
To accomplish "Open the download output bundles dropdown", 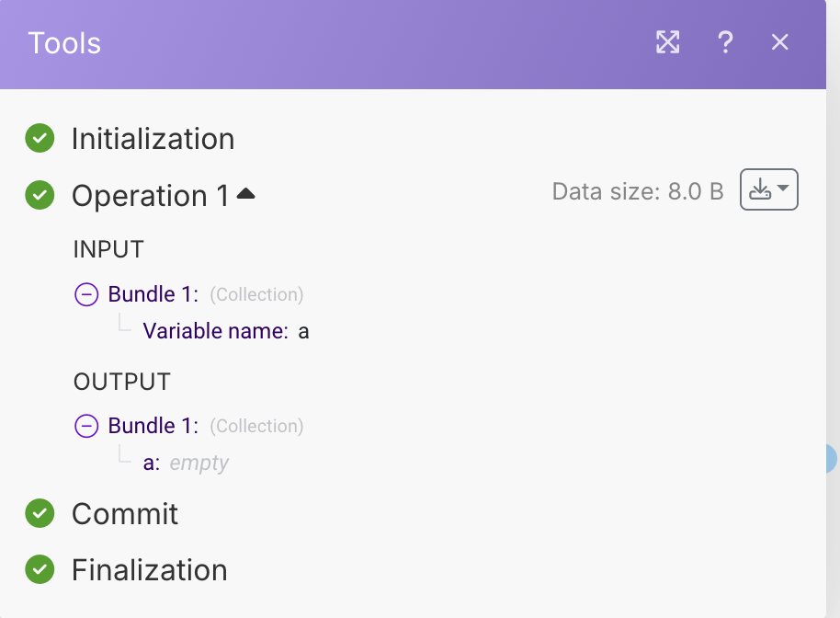I will pyautogui.click(x=768, y=190).
